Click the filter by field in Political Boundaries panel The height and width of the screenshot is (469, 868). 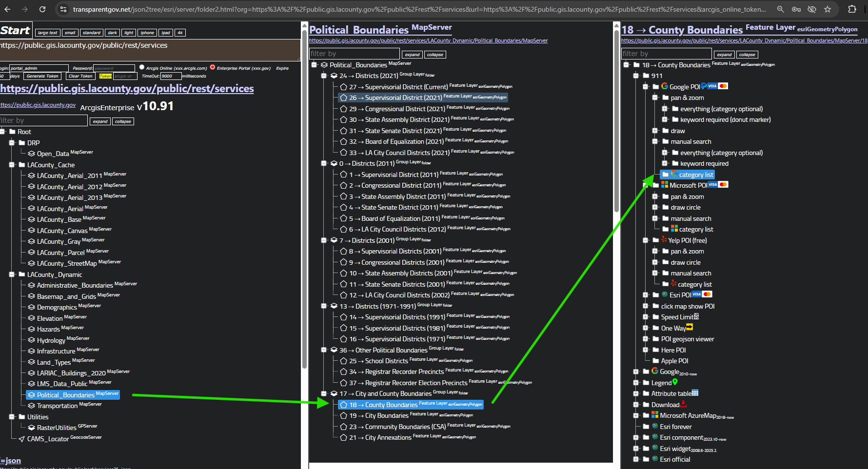tap(355, 54)
